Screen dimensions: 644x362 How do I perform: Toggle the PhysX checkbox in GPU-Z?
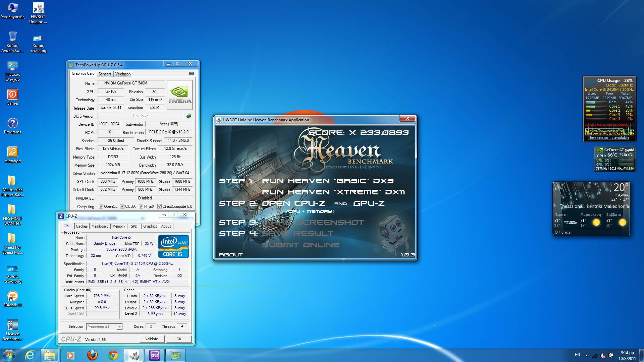[x=141, y=206]
